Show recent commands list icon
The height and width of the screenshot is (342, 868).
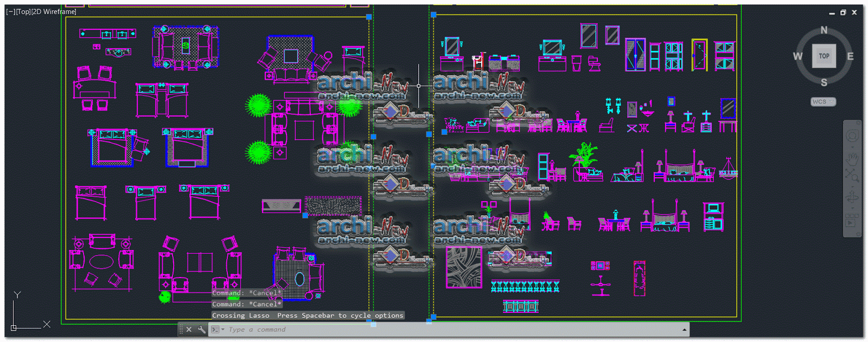(215, 330)
